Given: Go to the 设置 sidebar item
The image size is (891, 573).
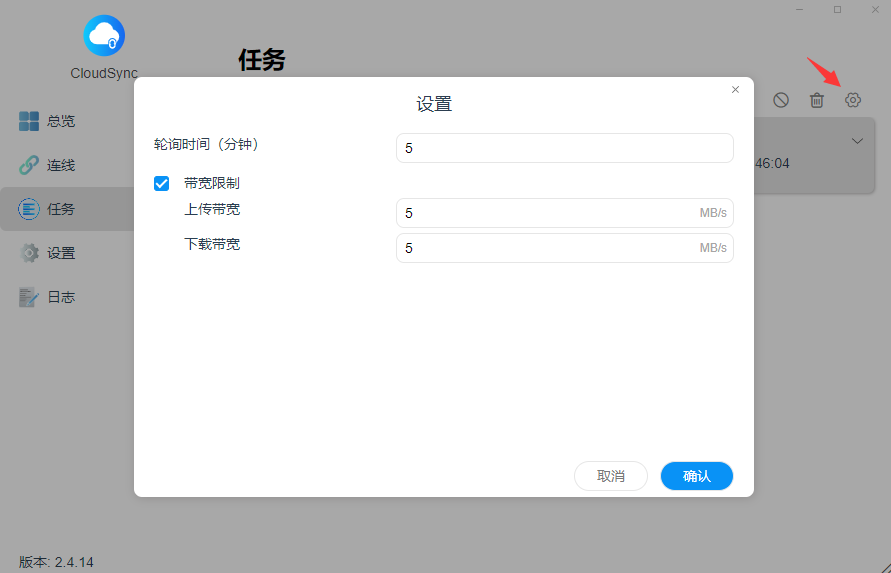Looking at the screenshot, I should pos(61,253).
